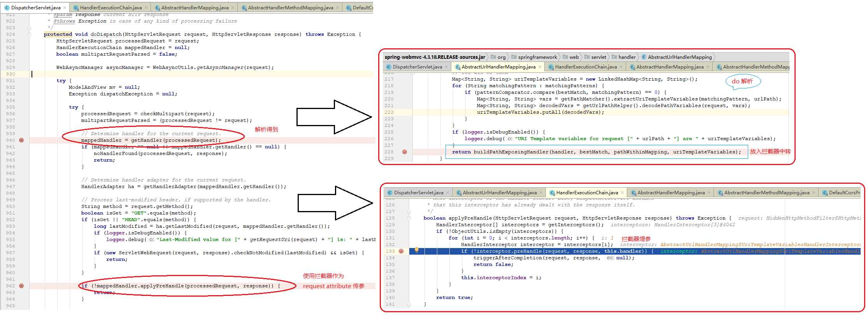868x315 pixels.
Task: Open AbstractHandlerMethodMapping.java tab in left editor
Action: pyautogui.click(x=291, y=7)
